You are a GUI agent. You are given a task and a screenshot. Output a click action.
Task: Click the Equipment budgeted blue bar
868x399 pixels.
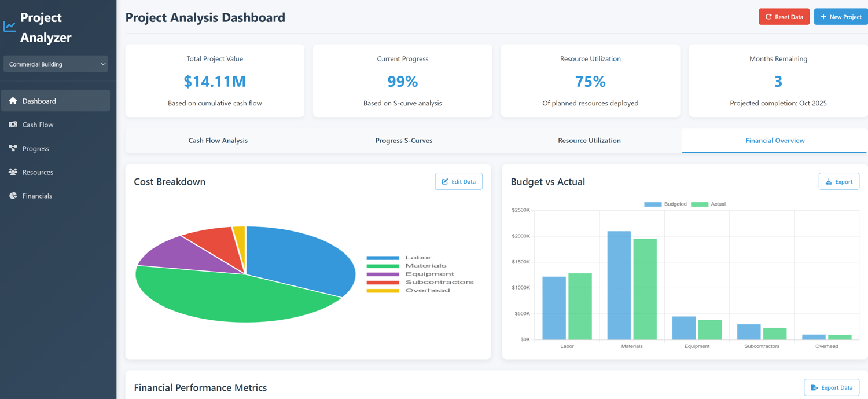tap(684, 328)
